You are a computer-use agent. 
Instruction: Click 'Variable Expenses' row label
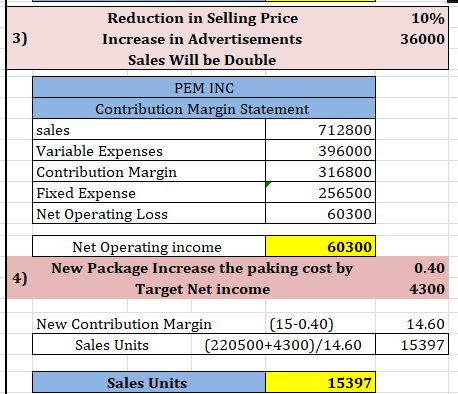[99, 151]
